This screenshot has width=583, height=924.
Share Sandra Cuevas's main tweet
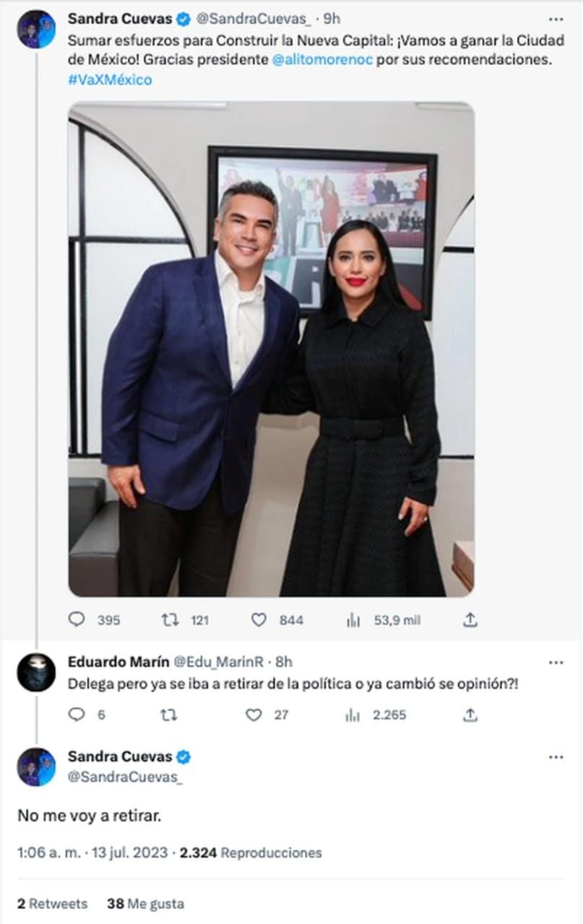pos(470,619)
